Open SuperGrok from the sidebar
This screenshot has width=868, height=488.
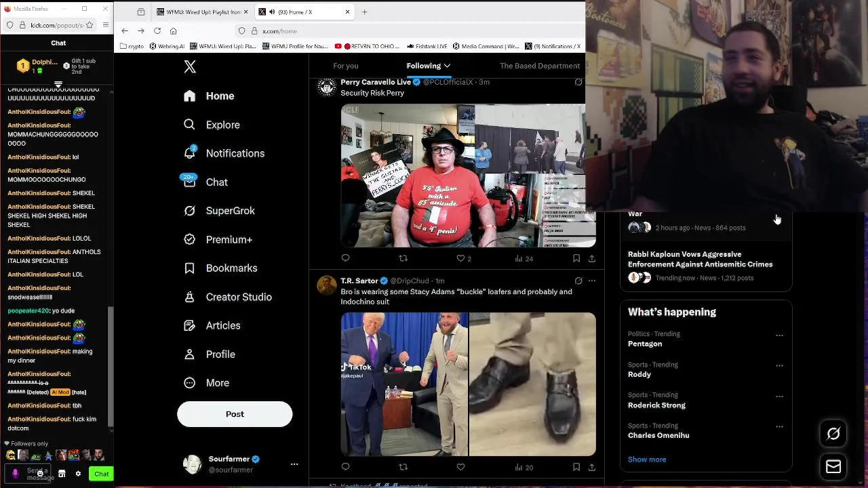[x=219, y=211]
